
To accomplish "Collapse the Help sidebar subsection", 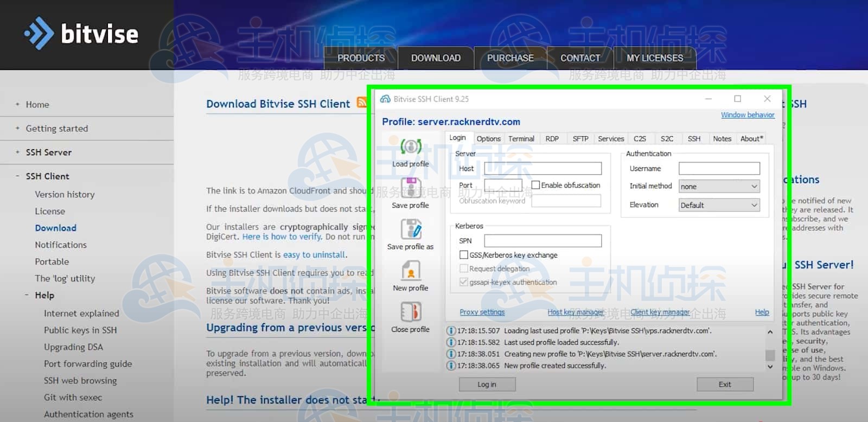I will 27,295.
